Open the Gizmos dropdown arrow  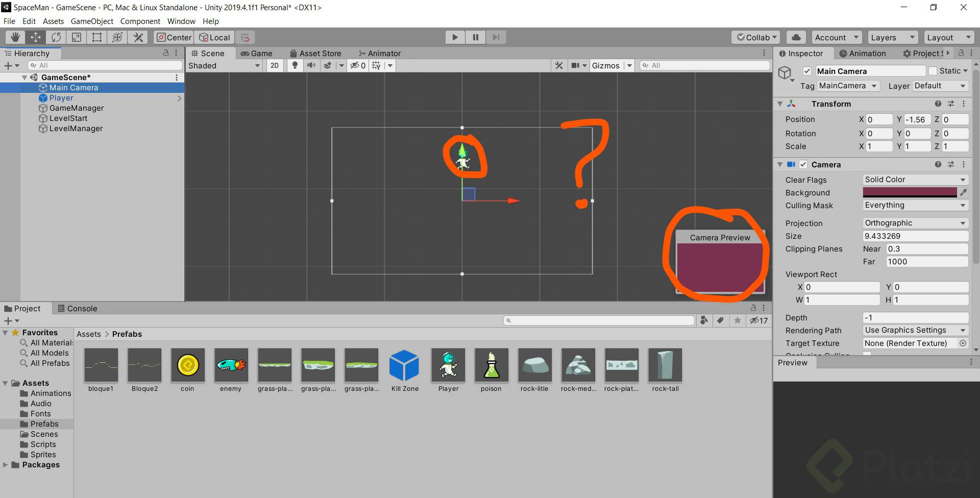coord(629,66)
